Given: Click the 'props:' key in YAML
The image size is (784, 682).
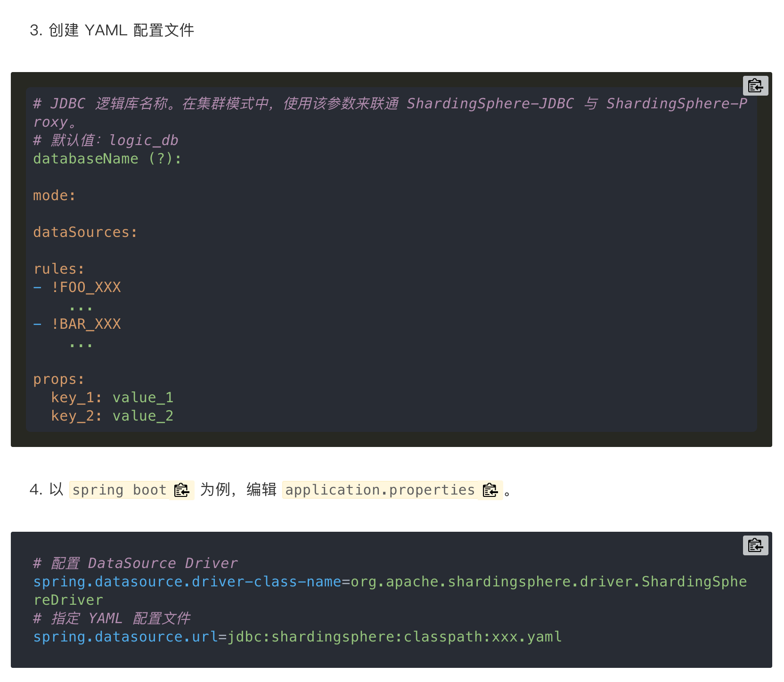Looking at the screenshot, I should (59, 379).
